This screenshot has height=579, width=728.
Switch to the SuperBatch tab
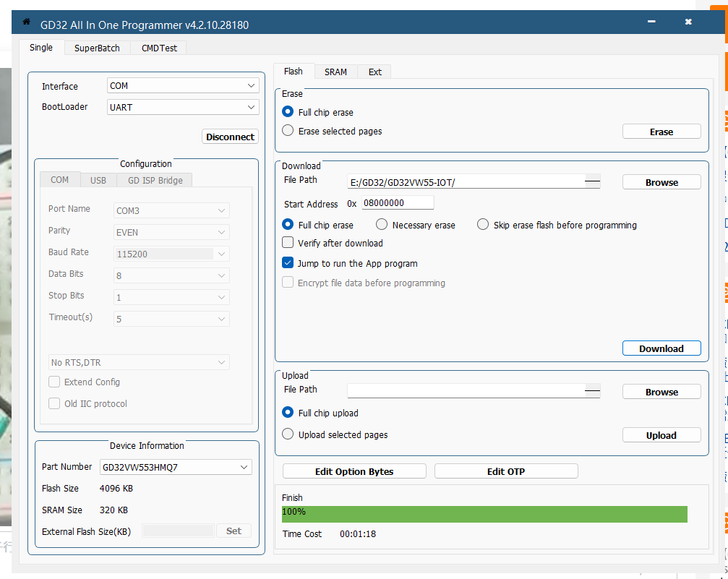[x=98, y=48]
